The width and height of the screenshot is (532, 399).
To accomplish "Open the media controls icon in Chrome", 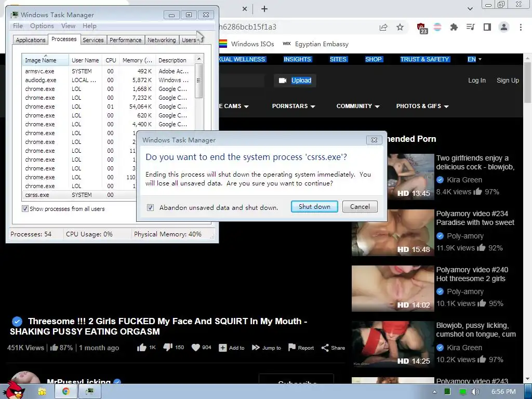I will click(471, 27).
